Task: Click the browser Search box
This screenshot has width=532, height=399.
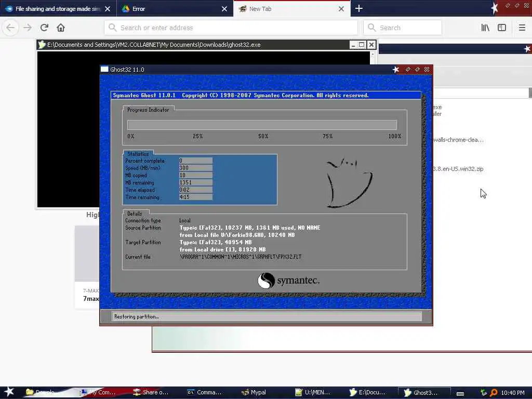Action: [403, 28]
